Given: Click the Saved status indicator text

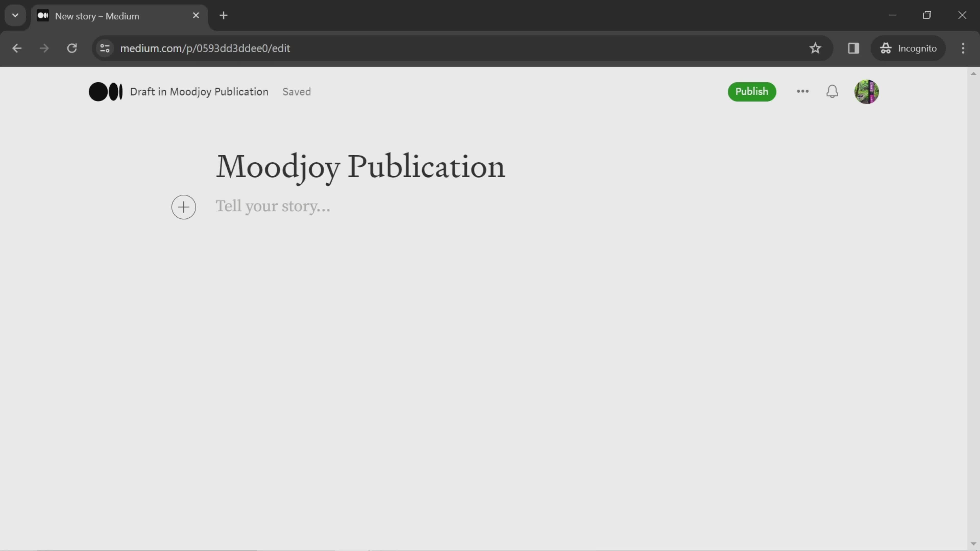Looking at the screenshot, I should (x=297, y=92).
